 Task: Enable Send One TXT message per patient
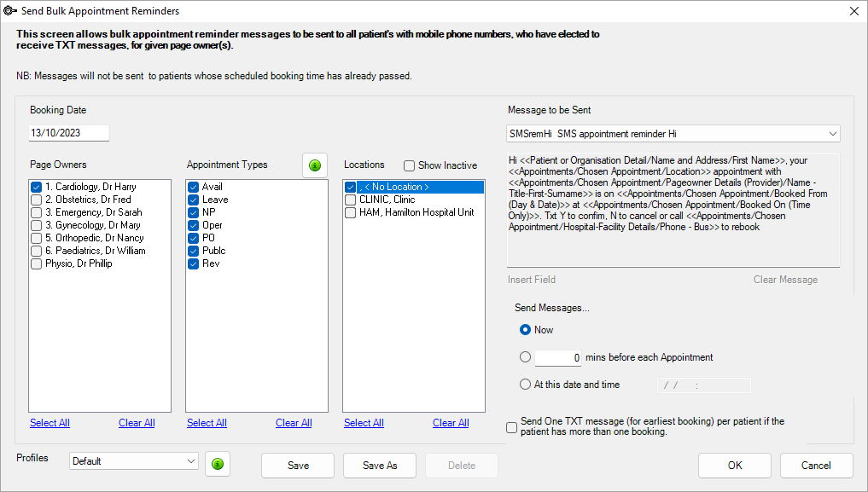(512, 427)
